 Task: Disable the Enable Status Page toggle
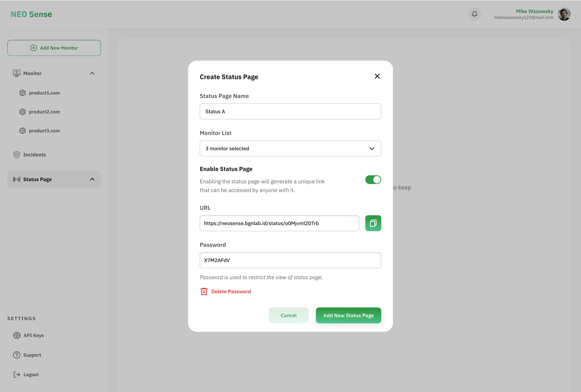(x=373, y=180)
